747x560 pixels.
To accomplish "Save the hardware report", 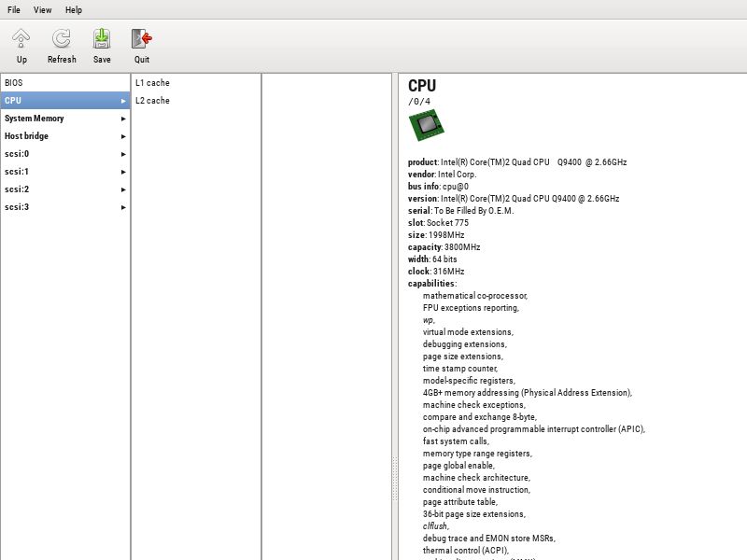I will [x=102, y=38].
